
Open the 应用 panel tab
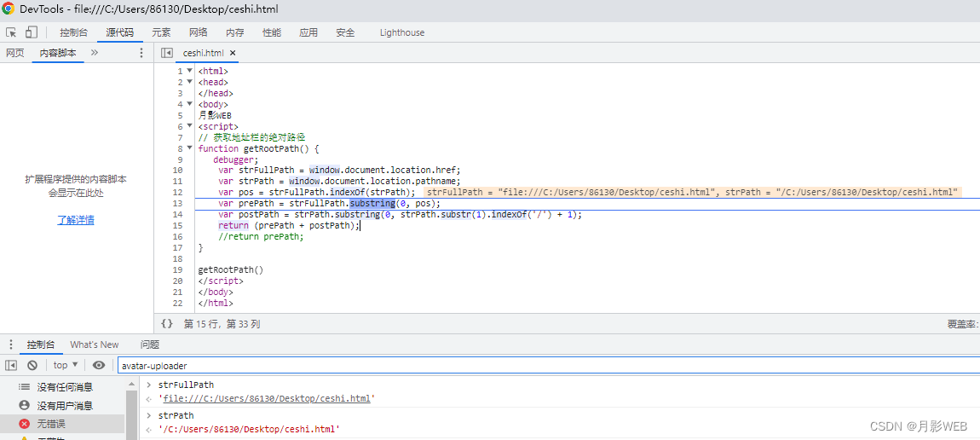[308, 32]
